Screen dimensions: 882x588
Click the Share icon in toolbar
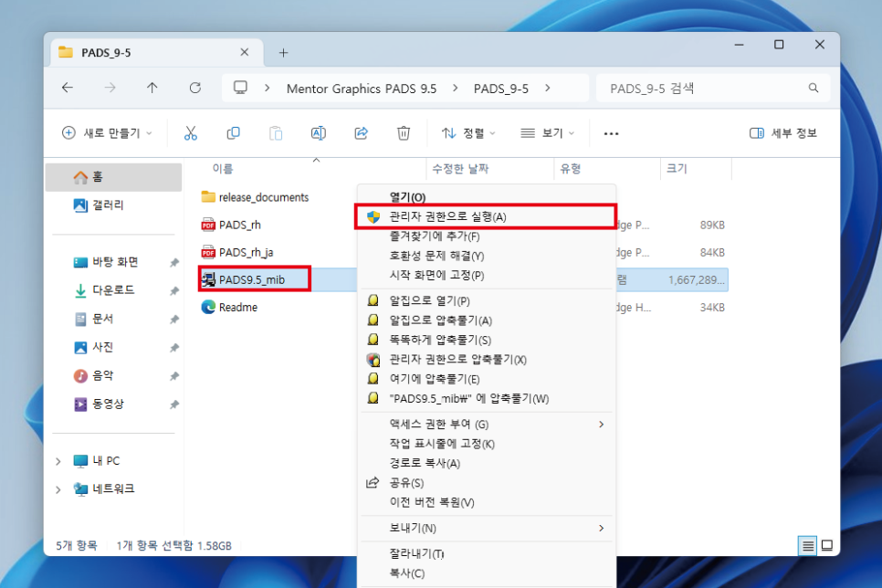coord(362,133)
